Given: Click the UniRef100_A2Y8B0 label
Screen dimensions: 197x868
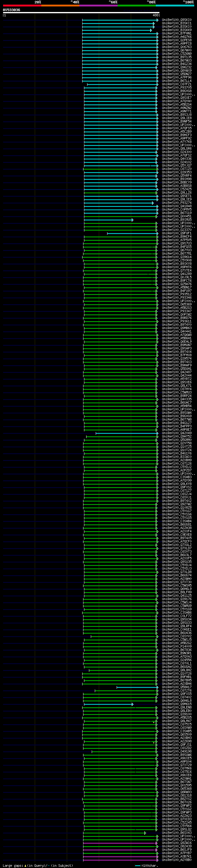Looking at the screenshot, I should 177,860.
